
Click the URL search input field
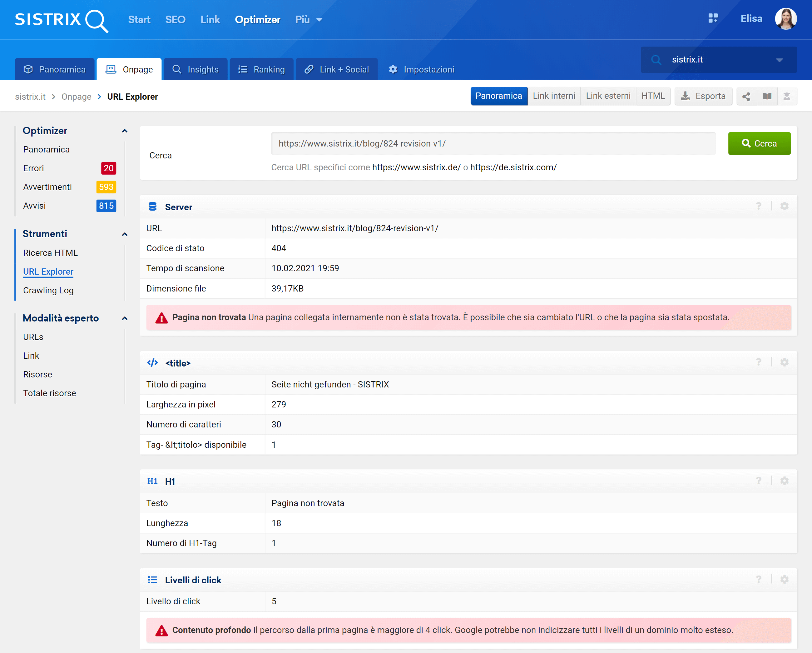click(x=493, y=143)
